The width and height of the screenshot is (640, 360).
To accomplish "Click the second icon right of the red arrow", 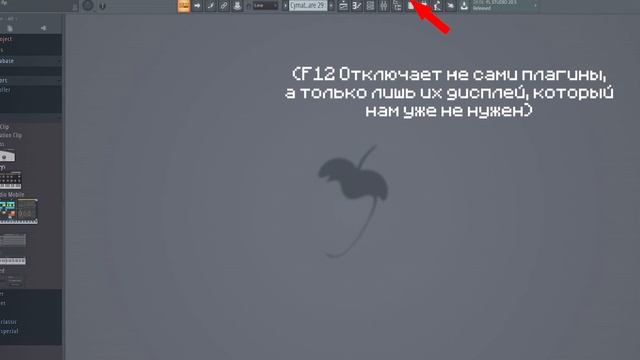I will pos(451,6).
